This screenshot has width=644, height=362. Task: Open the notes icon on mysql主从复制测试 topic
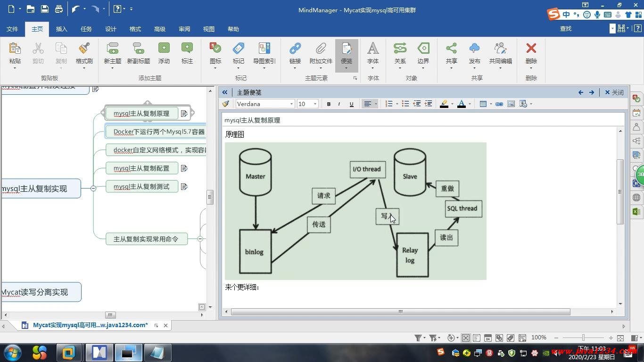[x=184, y=187]
